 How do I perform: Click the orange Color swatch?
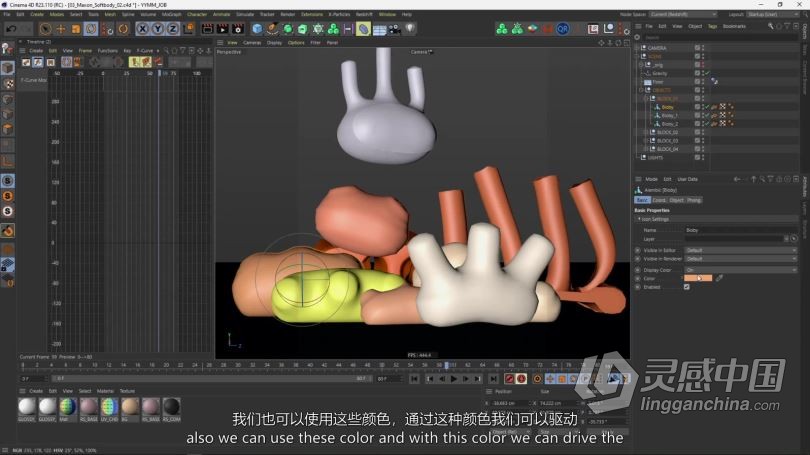click(698, 278)
